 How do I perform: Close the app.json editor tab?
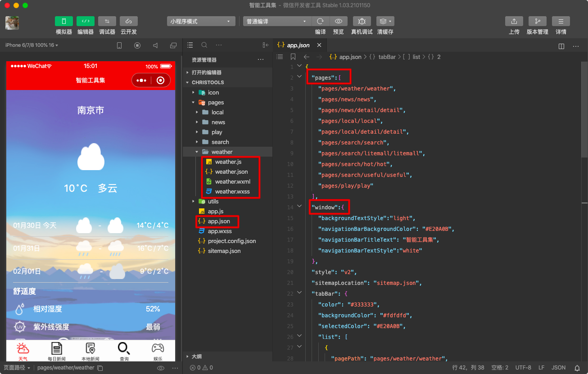tap(319, 45)
